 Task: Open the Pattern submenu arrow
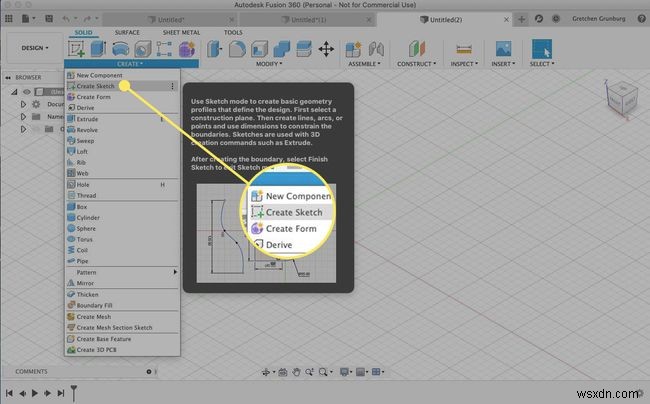[175, 272]
